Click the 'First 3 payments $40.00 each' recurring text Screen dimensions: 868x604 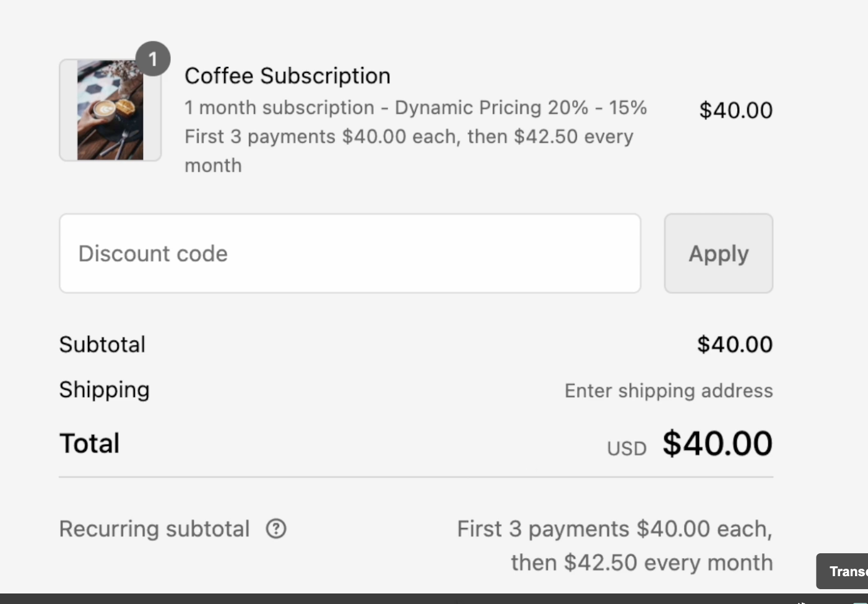(614, 528)
